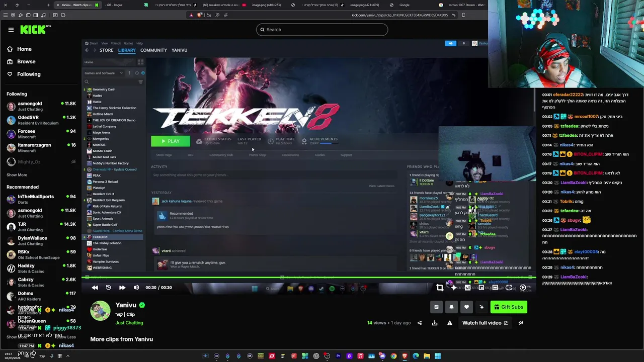Viewport: 644px width, 362px height.
Task: Open a new browser tab with plus
Action: [48, 5]
